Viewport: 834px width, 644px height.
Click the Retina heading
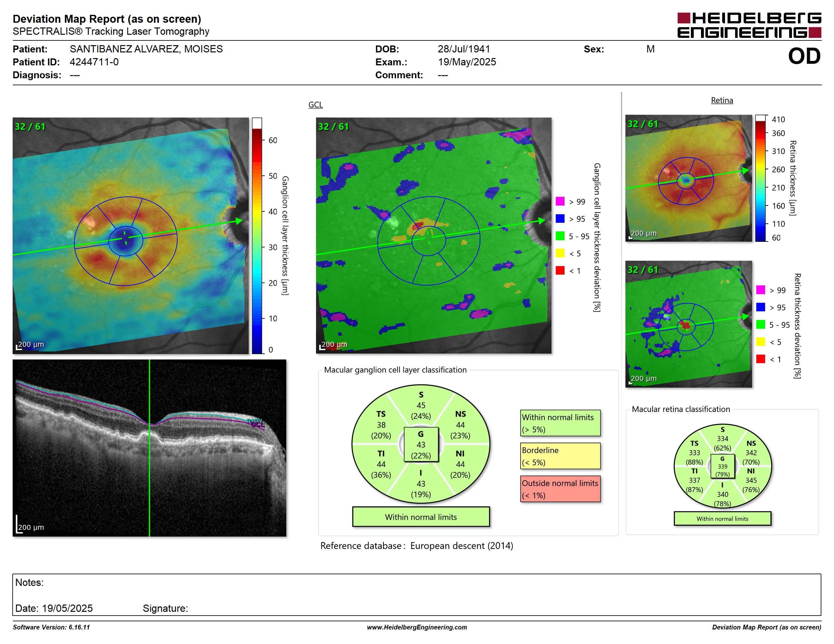click(722, 100)
